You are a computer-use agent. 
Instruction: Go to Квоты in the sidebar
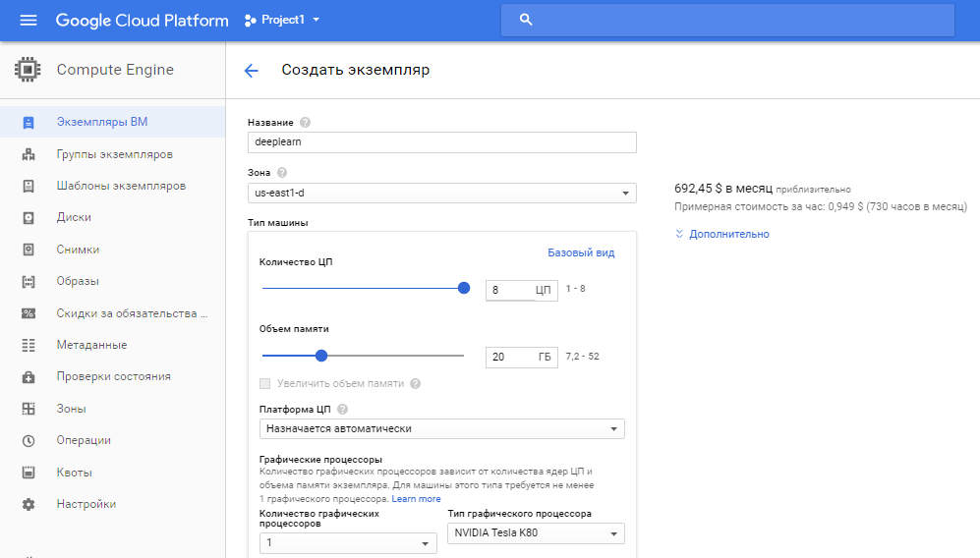74,473
